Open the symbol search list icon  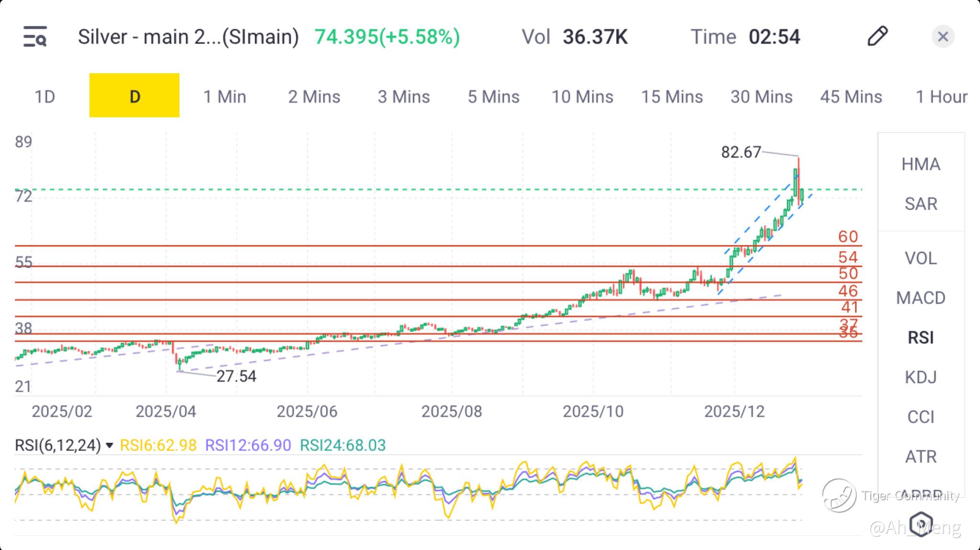[x=35, y=37]
